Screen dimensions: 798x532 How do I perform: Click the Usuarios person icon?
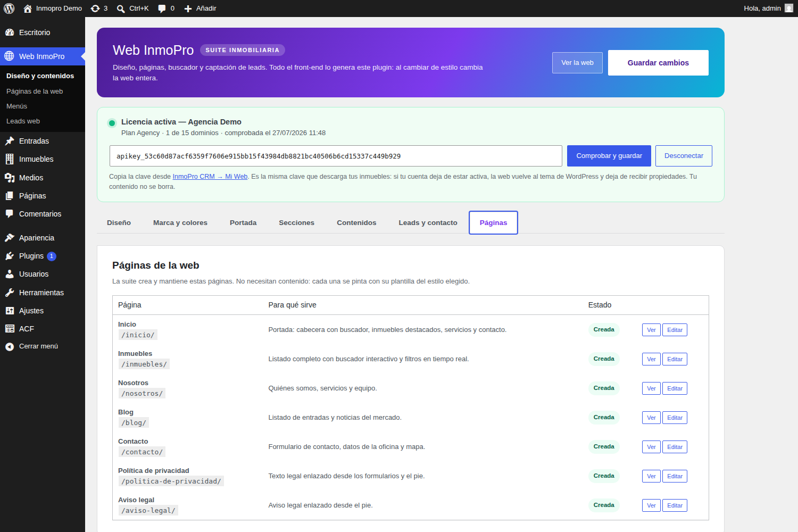click(x=10, y=274)
